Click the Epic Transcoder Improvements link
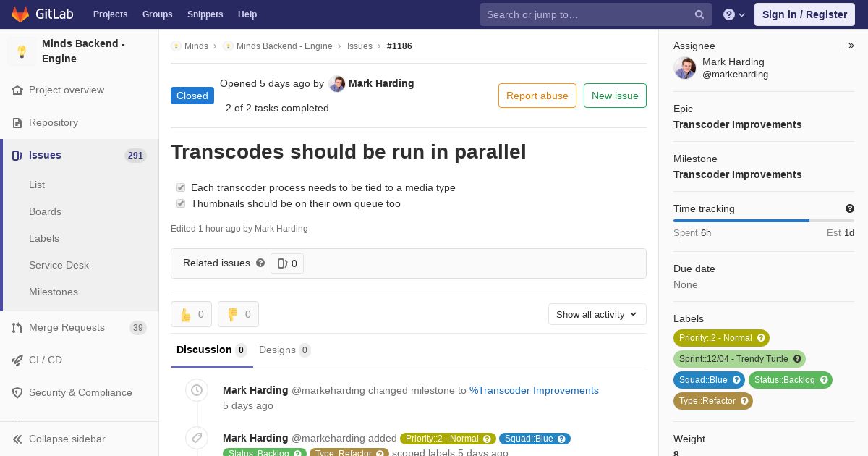 click(738, 124)
